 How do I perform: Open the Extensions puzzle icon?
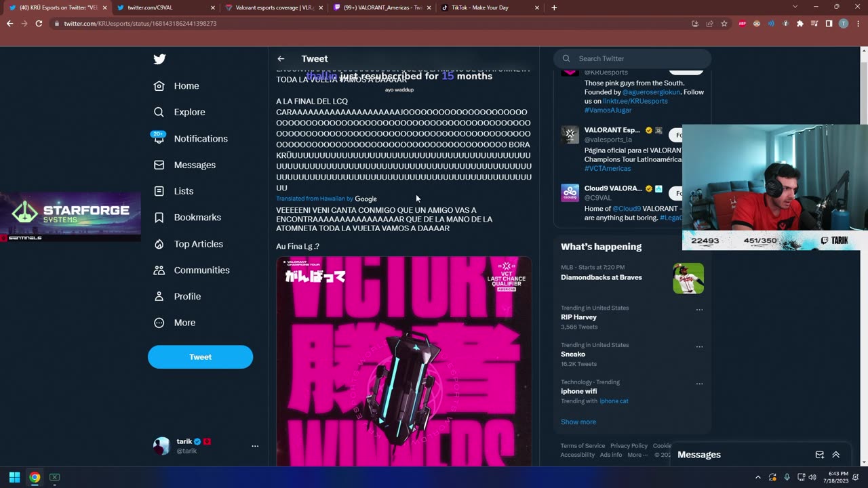pos(800,23)
